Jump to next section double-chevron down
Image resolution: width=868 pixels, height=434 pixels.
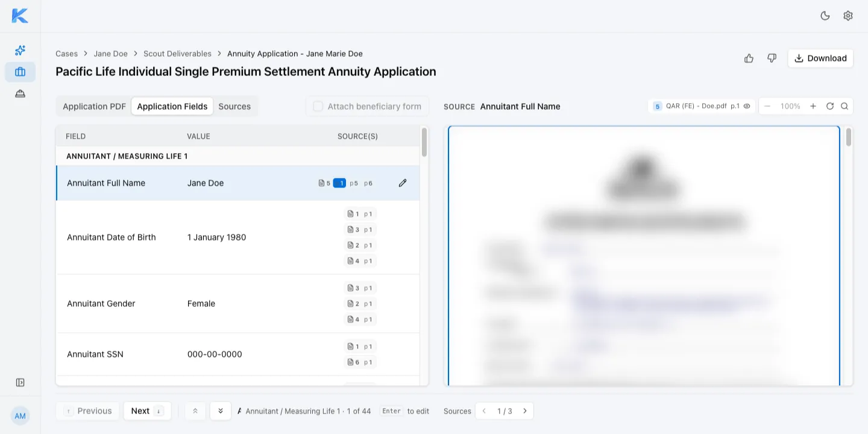(221, 411)
